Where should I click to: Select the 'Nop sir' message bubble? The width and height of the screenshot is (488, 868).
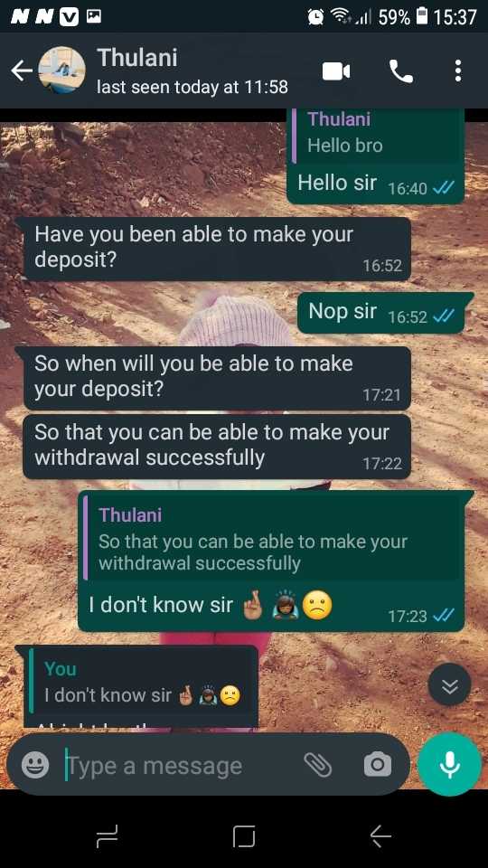[x=381, y=313]
